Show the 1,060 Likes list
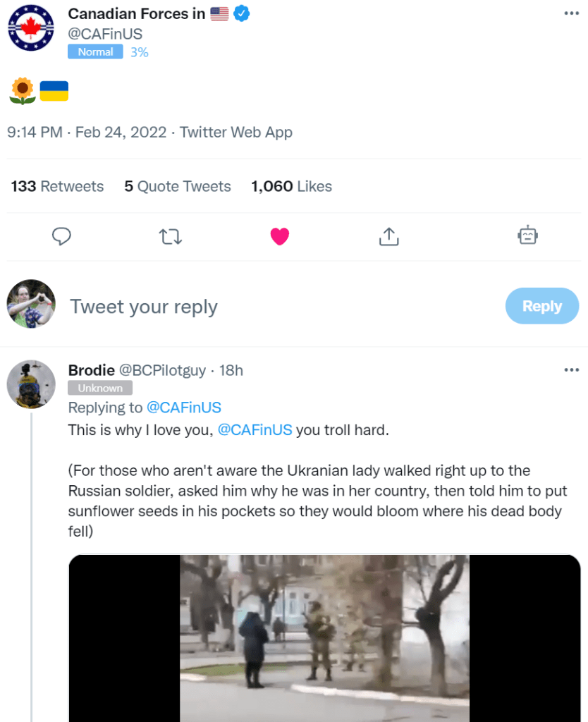This screenshot has width=588, height=722. click(x=291, y=186)
